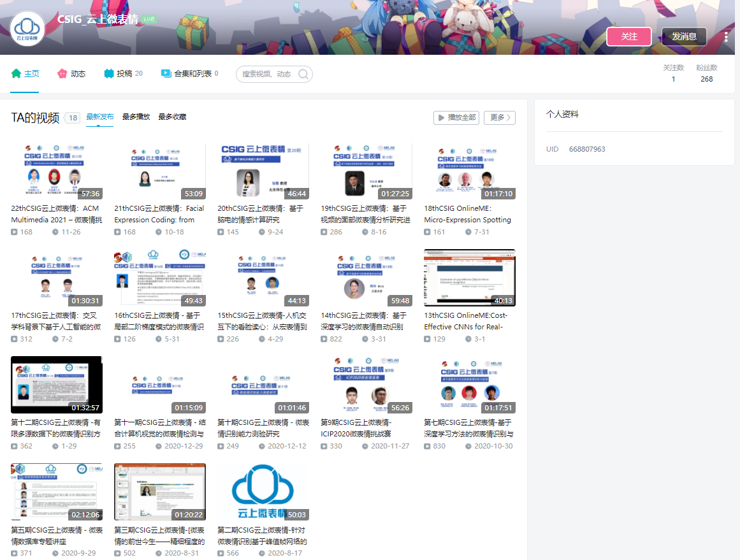Viewport: 740px width, 560px height.
Task: Expand the 更多 videos link
Action: point(499,118)
